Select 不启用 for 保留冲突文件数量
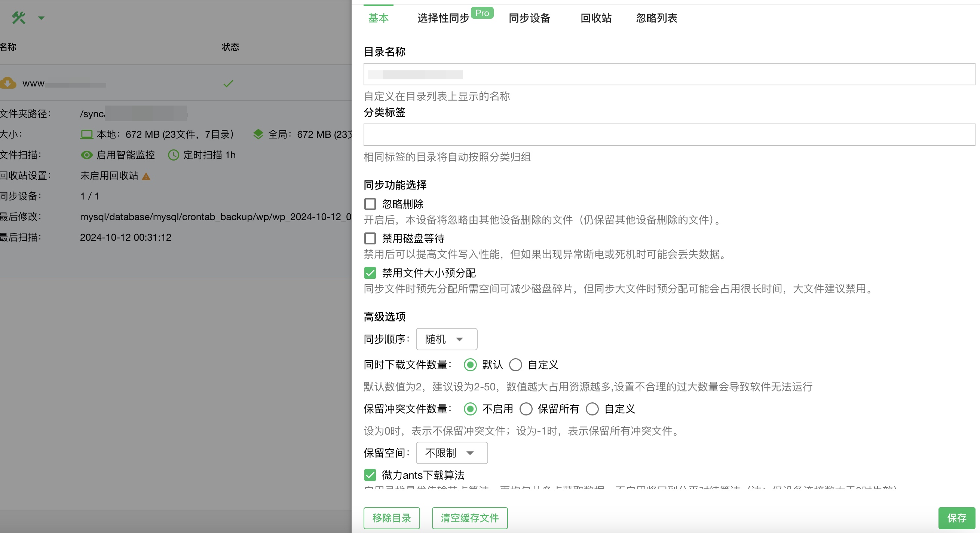 click(470, 409)
